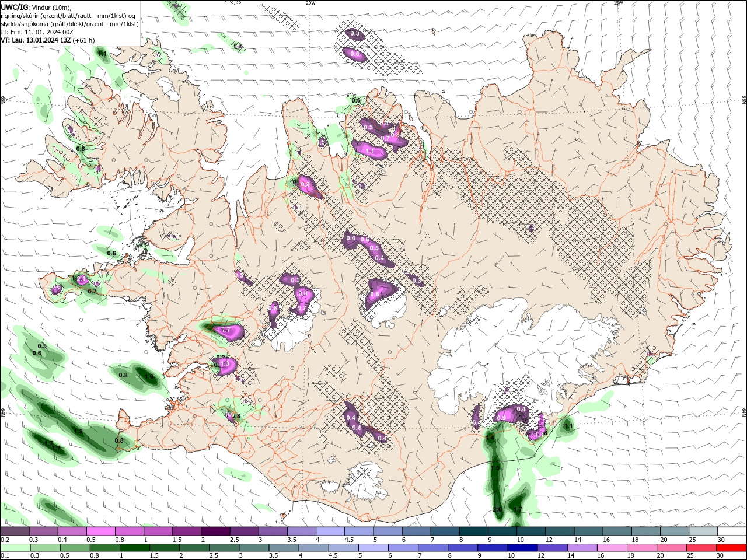Pick the rain scale swatch between 0.5 and 0.8

pos(75,548)
